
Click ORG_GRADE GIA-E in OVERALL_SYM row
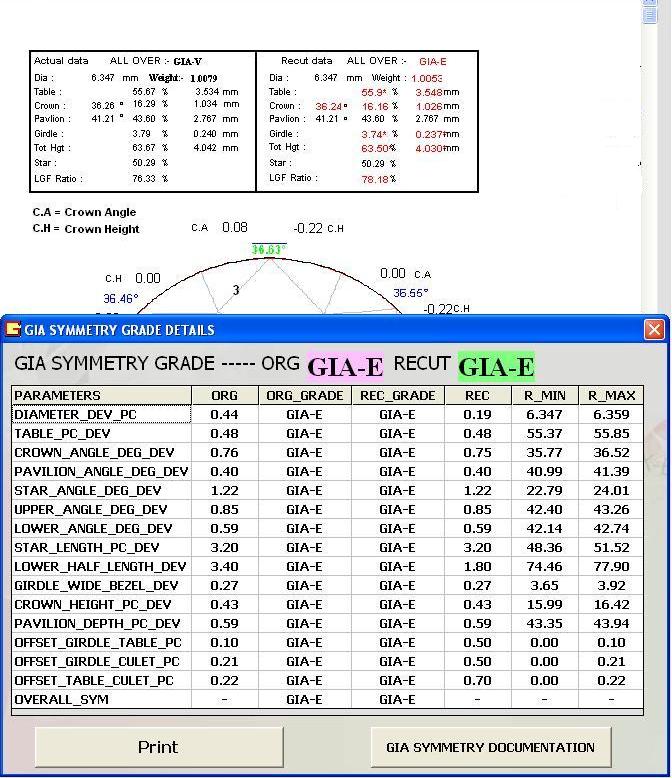click(x=304, y=700)
